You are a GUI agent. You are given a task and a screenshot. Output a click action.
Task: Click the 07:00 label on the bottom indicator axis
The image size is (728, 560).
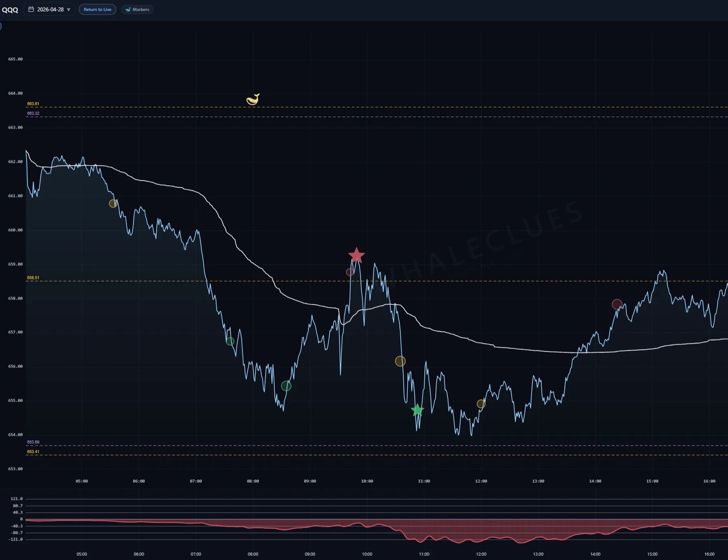(196, 554)
